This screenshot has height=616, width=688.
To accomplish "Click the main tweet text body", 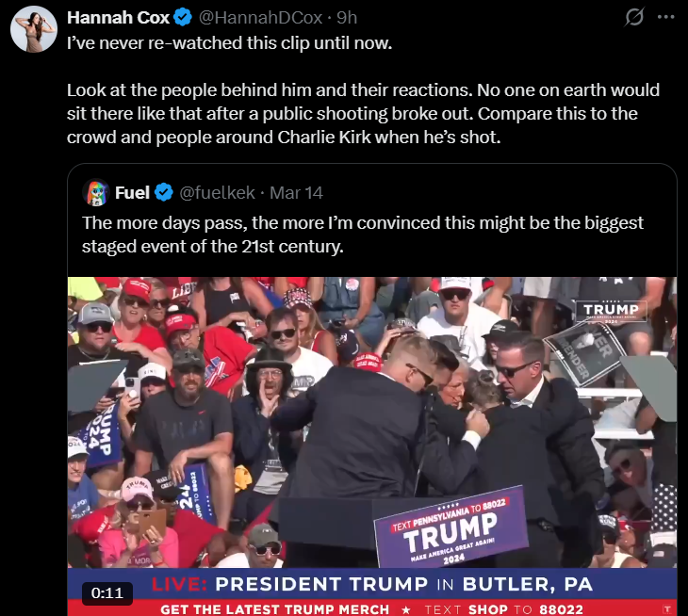I will click(x=363, y=90).
